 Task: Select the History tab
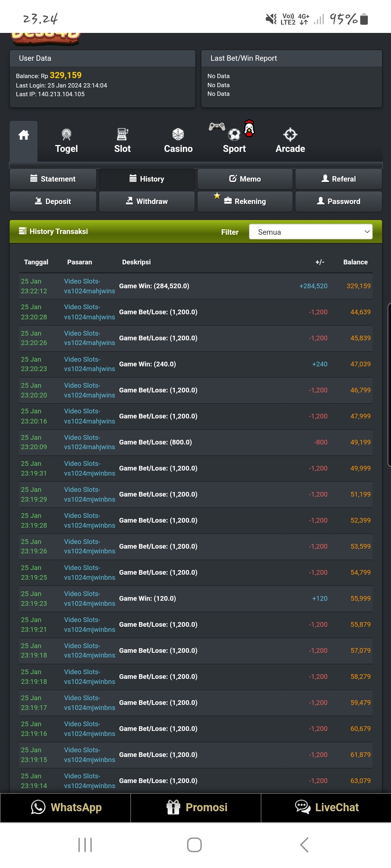click(x=147, y=179)
